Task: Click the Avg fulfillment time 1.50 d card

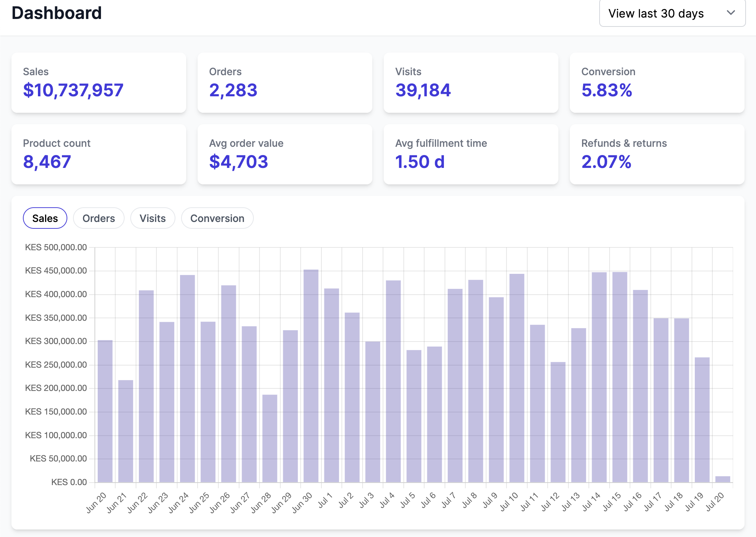Action: pyautogui.click(x=471, y=154)
